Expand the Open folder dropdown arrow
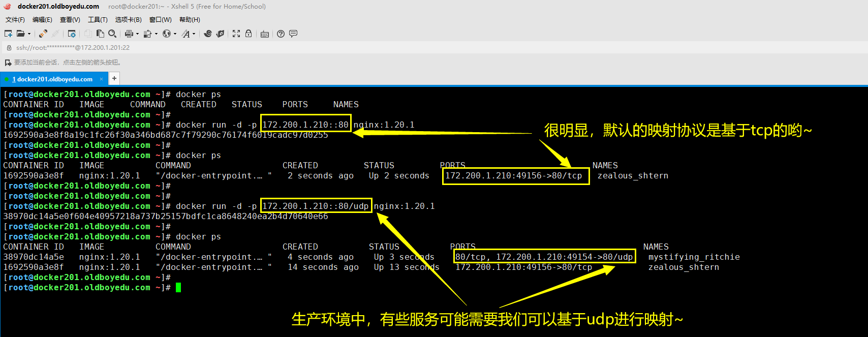This screenshot has width=868, height=337. click(x=29, y=34)
